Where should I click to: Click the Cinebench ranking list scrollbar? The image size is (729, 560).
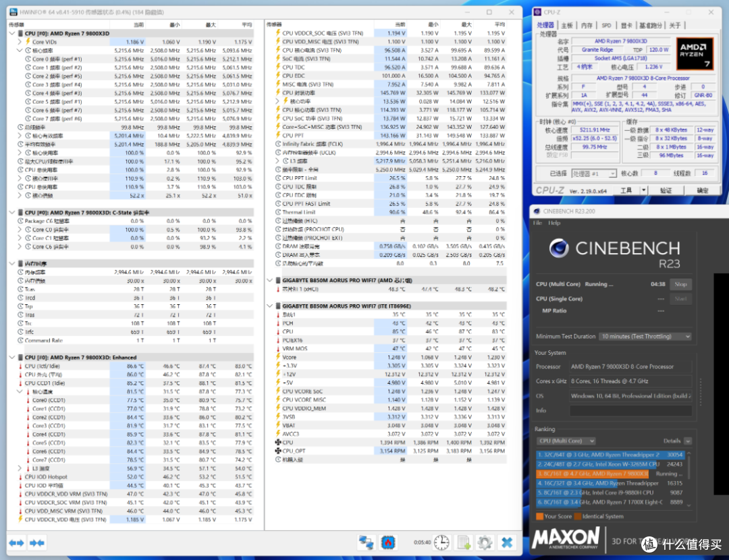pyautogui.click(x=688, y=478)
